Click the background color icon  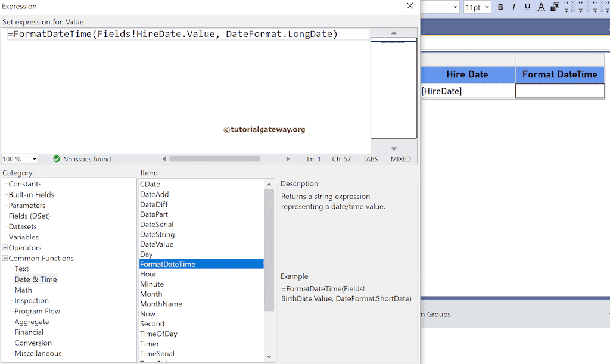click(x=555, y=7)
